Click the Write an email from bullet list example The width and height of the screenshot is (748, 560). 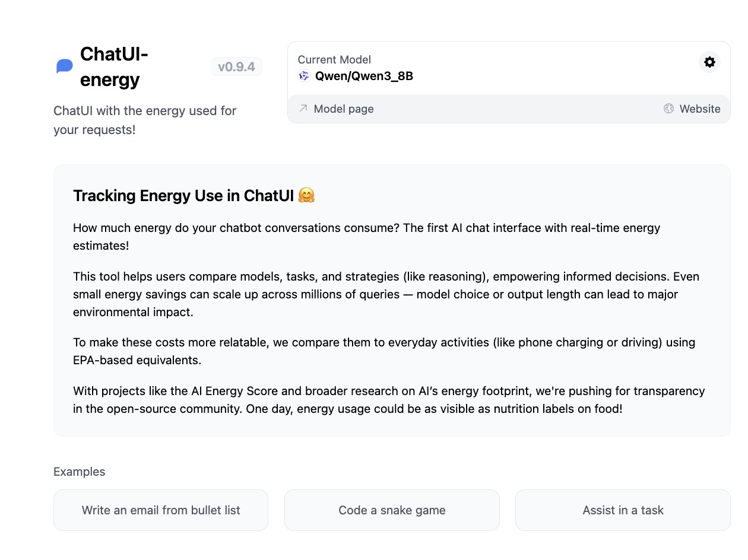click(x=161, y=510)
